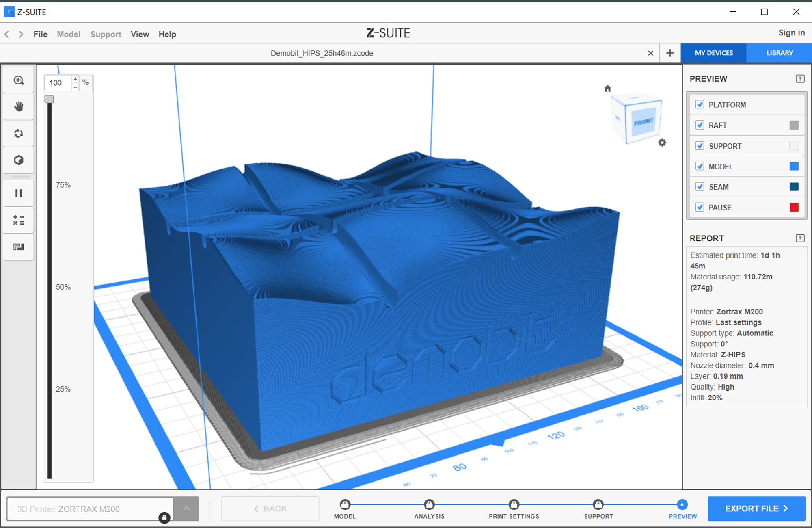Click the pause insertion tool icon
This screenshot has width=812, height=528.
[19, 193]
